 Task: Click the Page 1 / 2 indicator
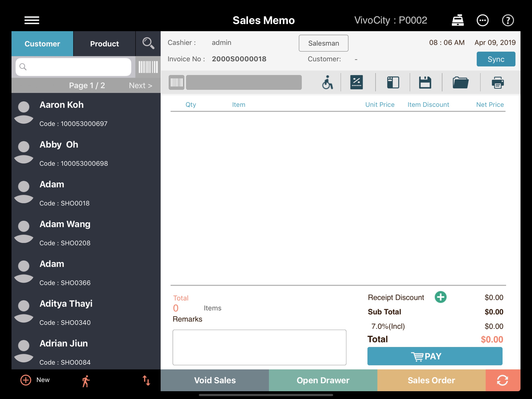[x=87, y=86]
